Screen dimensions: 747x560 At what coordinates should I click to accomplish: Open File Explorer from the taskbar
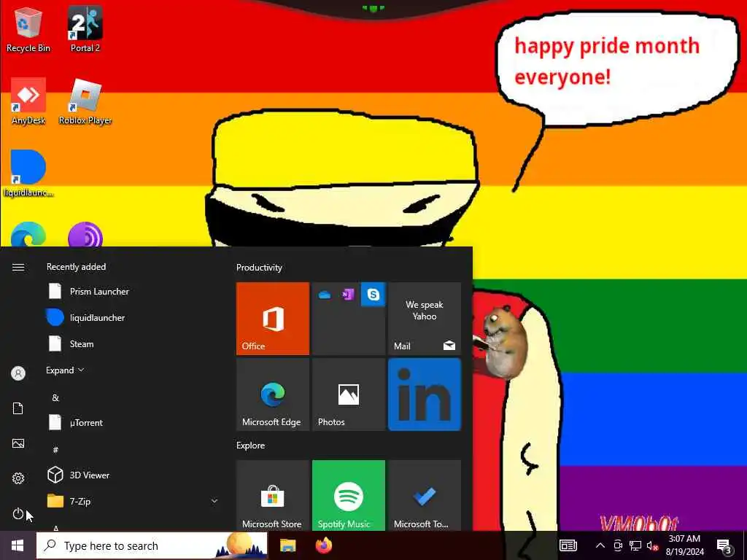pyautogui.click(x=287, y=545)
